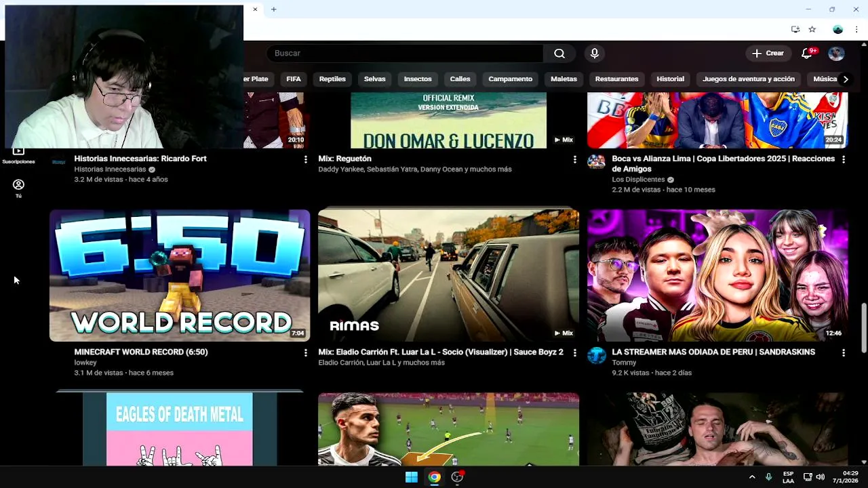The image size is (868, 488).
Task: Open options for MINECRAFT WORLD RECORD video
Action: click(306, 352)
